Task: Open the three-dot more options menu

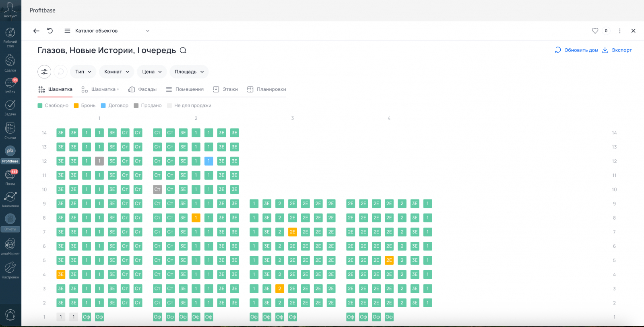Action: coord(620,31)
